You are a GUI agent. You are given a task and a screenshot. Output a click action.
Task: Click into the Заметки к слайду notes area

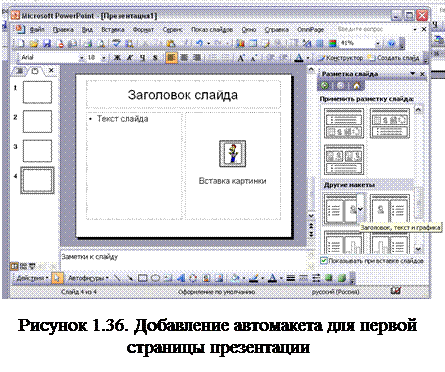pyautogui.click(x=183, y=260)
